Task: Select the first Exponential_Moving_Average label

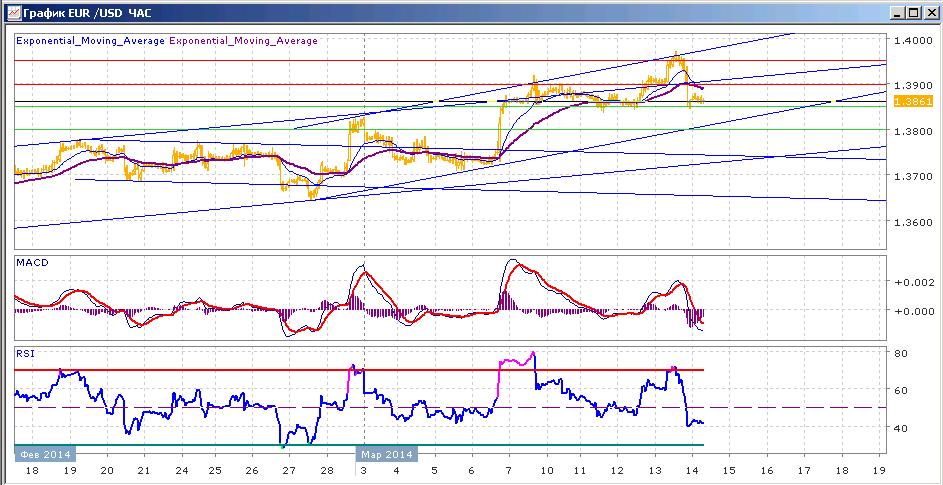Action: 91,41
